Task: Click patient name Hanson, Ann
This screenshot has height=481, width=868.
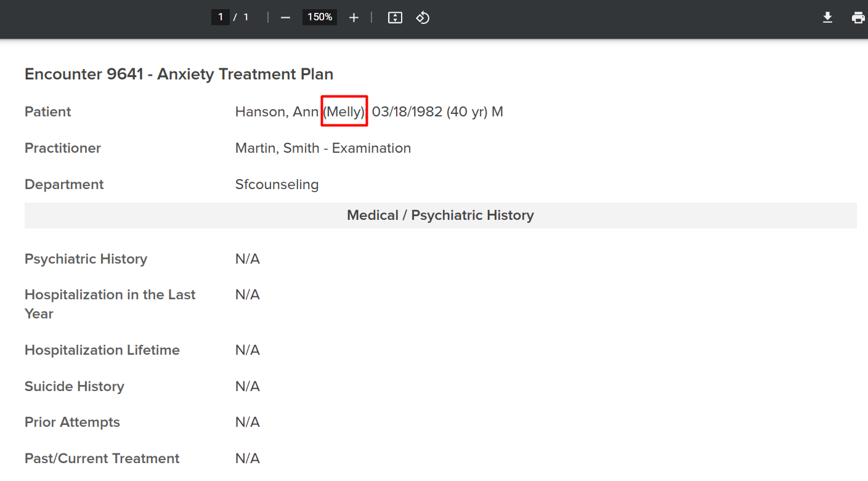Action: coord(277,112)
